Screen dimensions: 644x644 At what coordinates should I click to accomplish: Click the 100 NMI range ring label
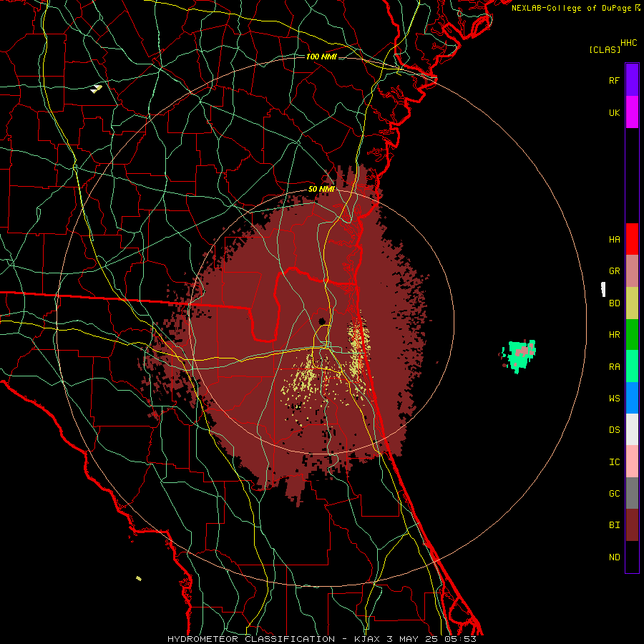coord(321,57)
